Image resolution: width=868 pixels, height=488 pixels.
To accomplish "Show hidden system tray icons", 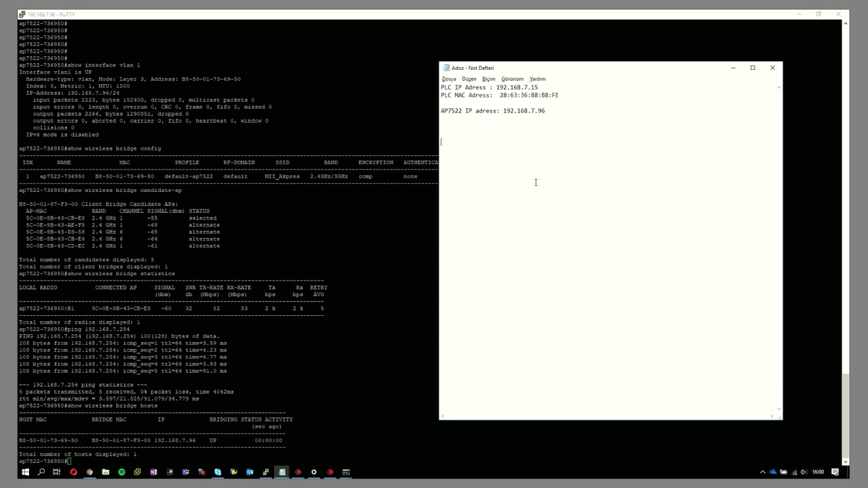I will (x=762, y=472).
